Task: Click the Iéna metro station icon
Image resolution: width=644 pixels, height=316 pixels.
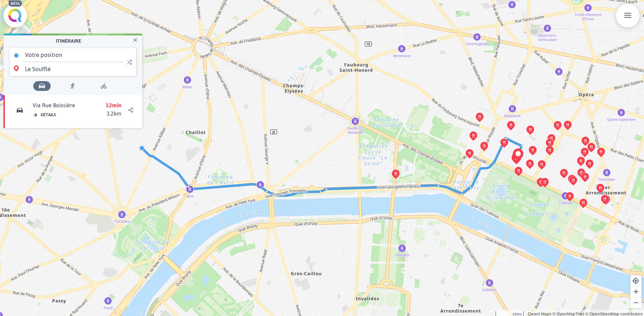Action: pos(190,189)
